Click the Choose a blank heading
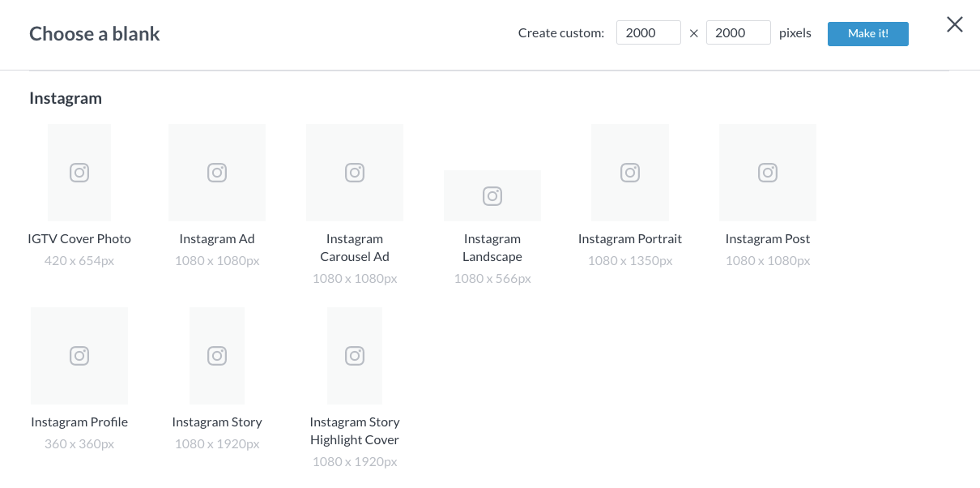980x488 pixels. 95,34
